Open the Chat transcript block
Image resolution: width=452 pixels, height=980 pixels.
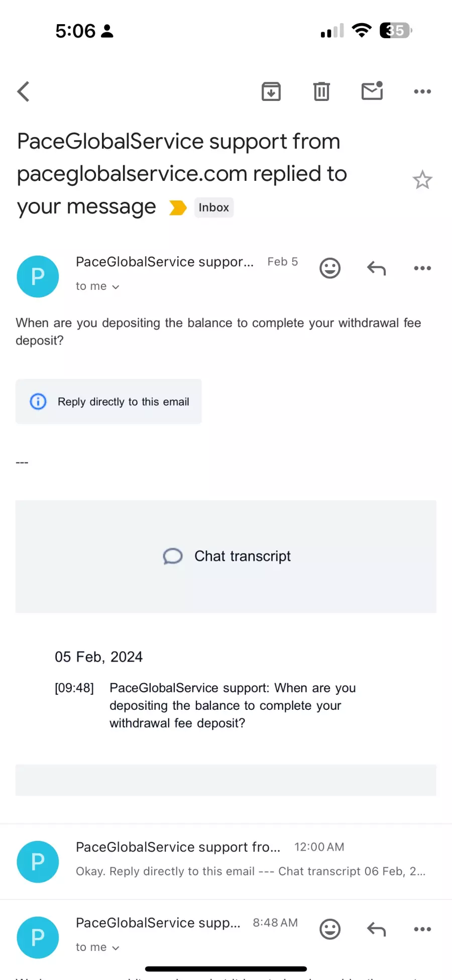pyautogui.click(x=226, y=557)
